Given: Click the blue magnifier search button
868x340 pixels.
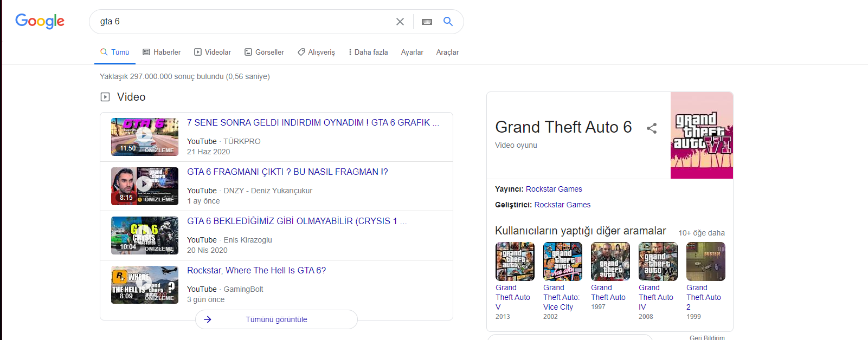Looking at the screenshot, I should [448, 21].
